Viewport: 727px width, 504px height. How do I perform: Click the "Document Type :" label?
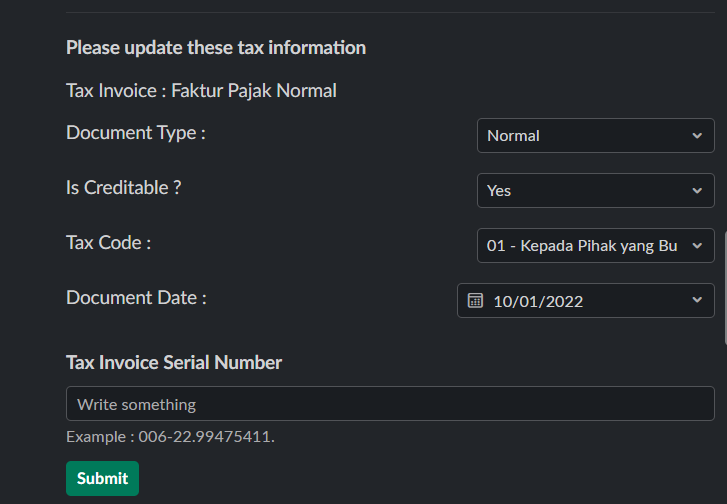tap(136, 133)
